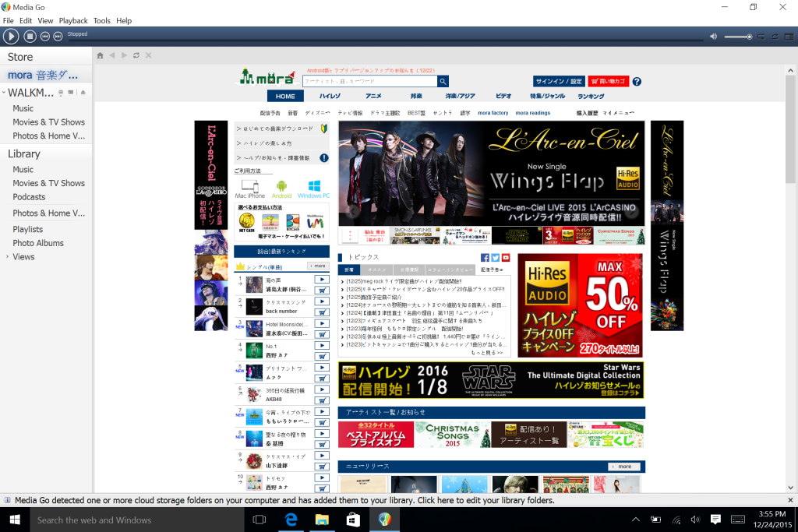Click the playback progress bar under Stopped
The height and width of the screenshot is (532, 798).
point(385,41)
